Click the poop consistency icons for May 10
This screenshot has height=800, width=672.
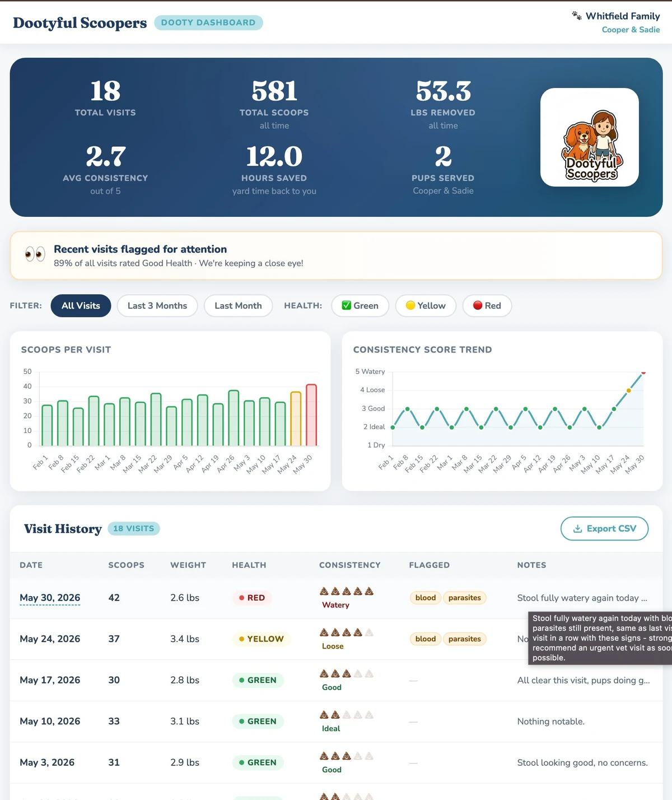tap(347, 715)
